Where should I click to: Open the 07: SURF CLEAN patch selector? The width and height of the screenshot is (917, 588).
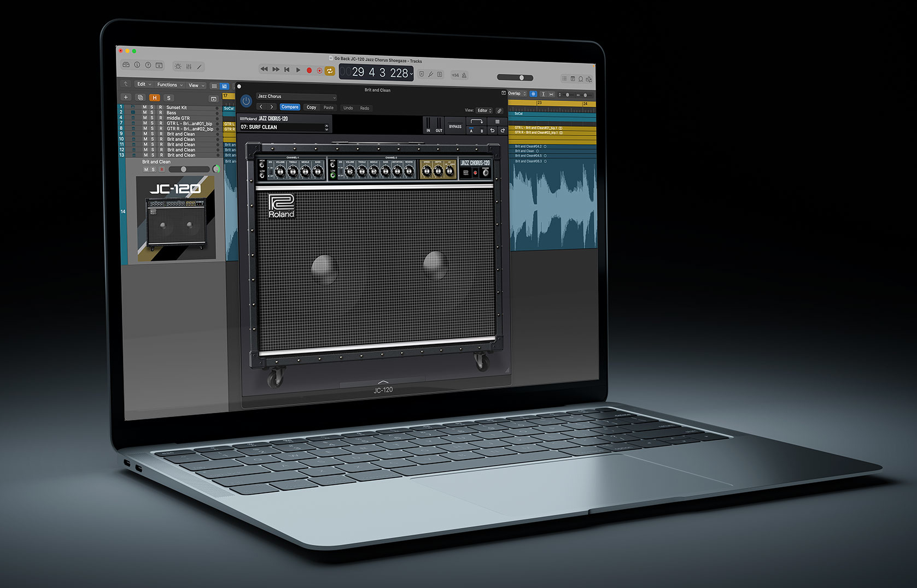click(x=284, y=127)
